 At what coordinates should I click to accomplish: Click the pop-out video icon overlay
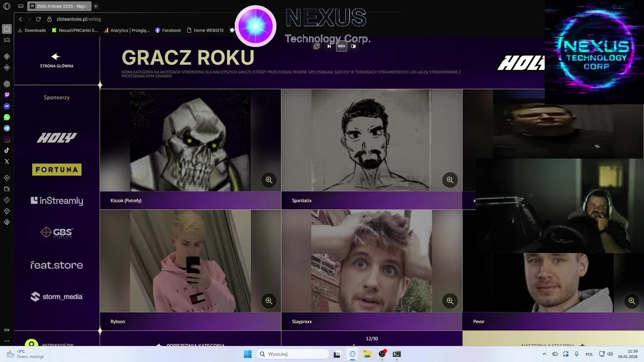tap(316, 46)
